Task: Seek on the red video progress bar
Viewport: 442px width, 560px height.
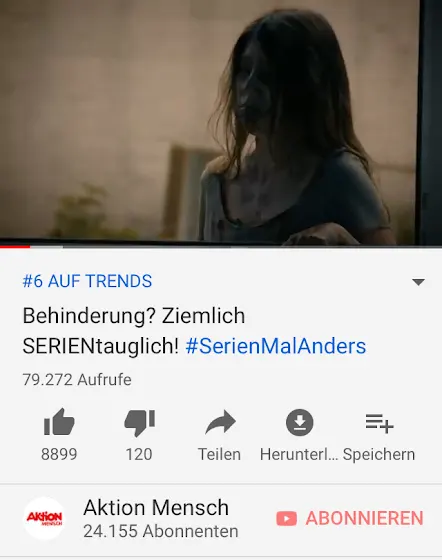Action: pos(221,246)
